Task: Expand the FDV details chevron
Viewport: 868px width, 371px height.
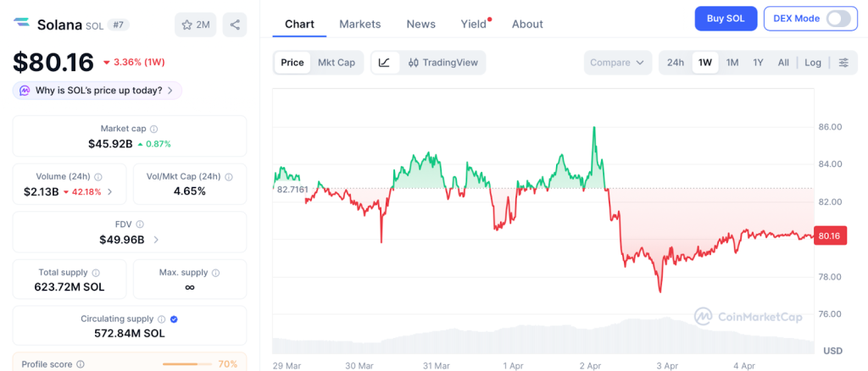Action: pos(155,240)
